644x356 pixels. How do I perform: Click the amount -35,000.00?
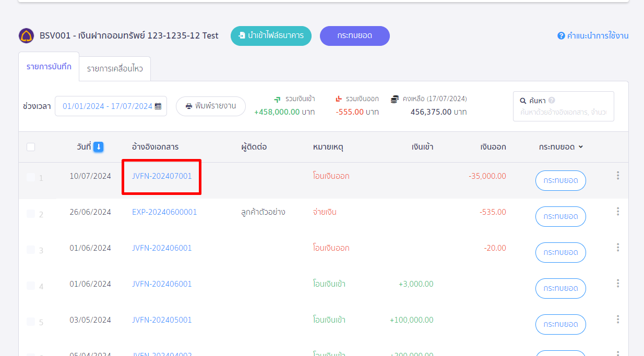pyautogui.click(x=487, y=176)
